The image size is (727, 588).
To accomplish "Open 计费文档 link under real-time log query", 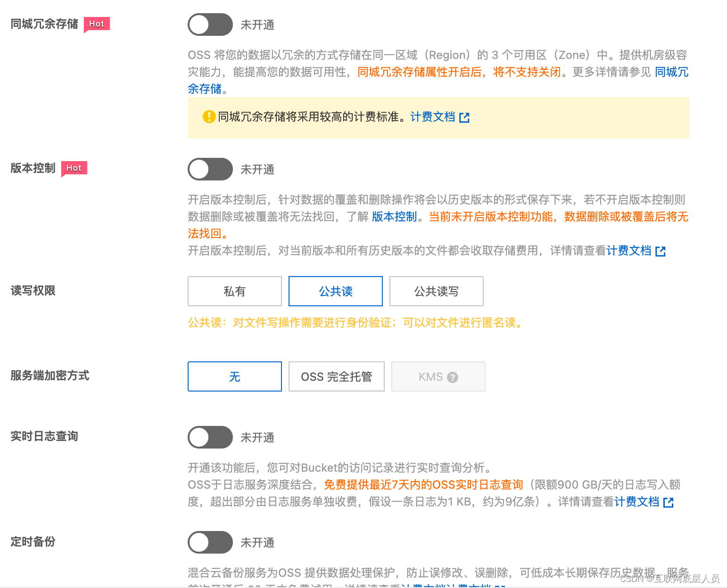I will pyautogui.click(x=637, y=502).
